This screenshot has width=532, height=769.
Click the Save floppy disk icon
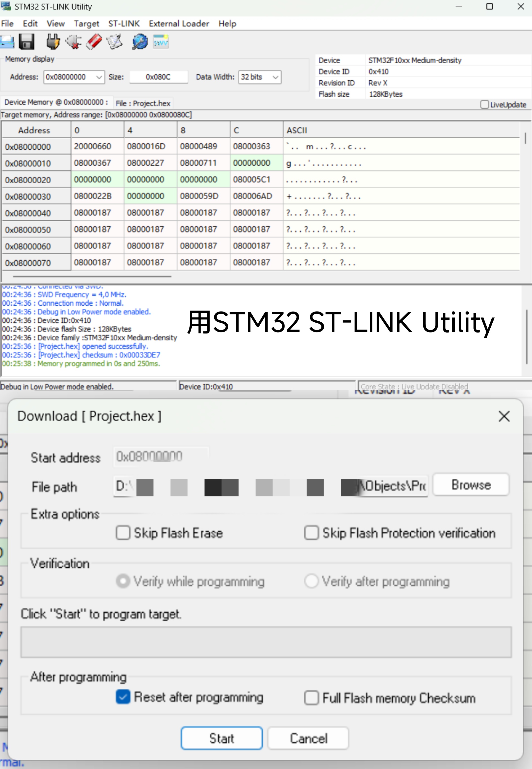(26, 42)
